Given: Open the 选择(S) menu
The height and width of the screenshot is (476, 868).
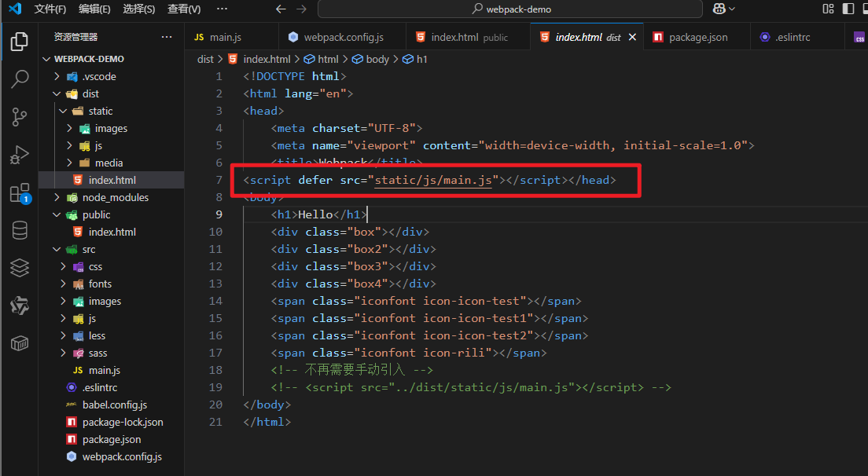Looking at the screenshot, I should click(139, 9).
